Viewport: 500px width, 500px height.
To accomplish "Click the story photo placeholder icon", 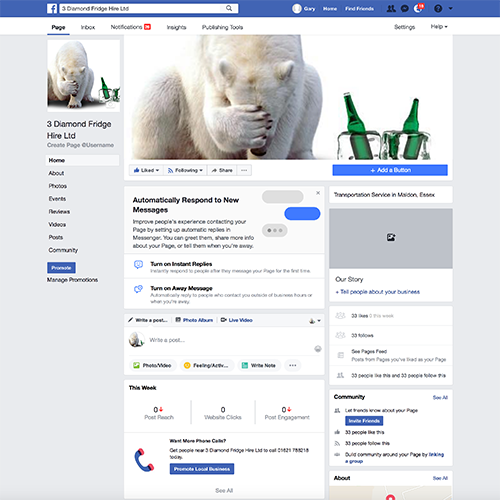I will coord(391,237).
